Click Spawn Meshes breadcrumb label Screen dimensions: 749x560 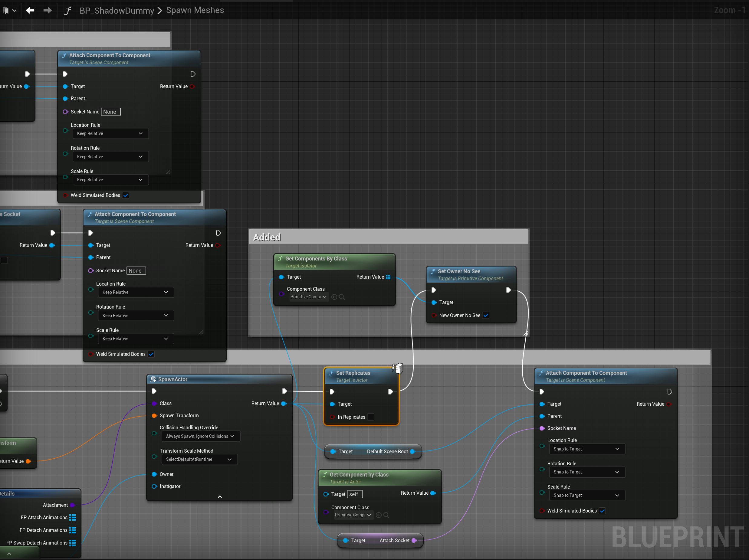[x=195, y=11]
